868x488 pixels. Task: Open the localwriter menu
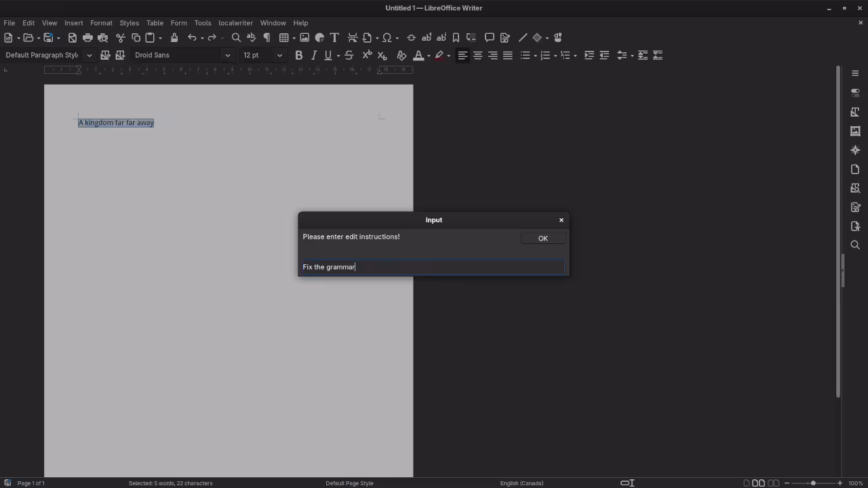click(235, 22)
